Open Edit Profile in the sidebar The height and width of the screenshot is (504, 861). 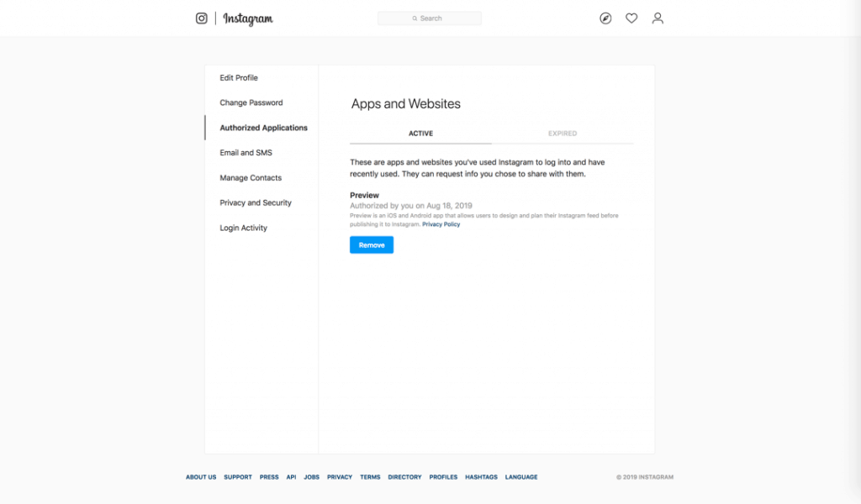coord(239,78)
